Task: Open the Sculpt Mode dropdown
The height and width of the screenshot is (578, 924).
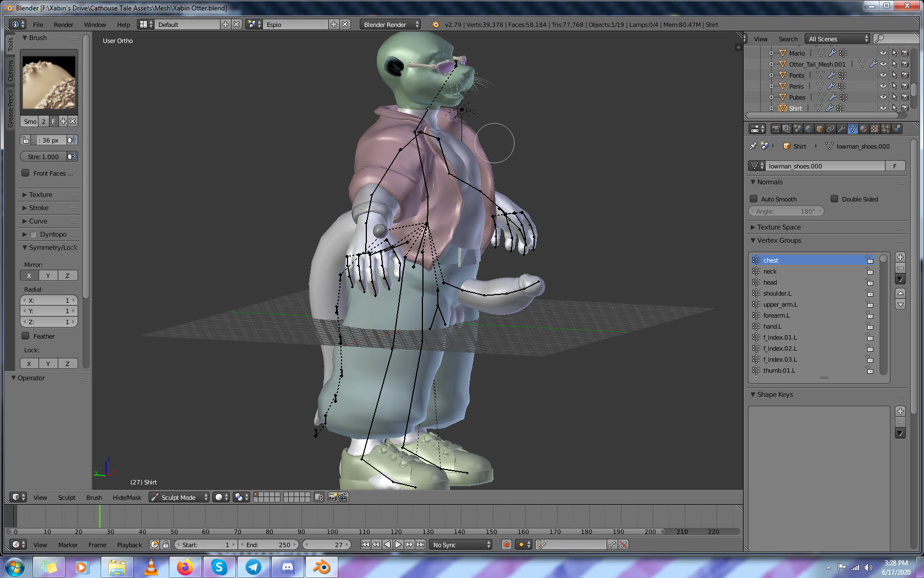Action: [179, 497]
